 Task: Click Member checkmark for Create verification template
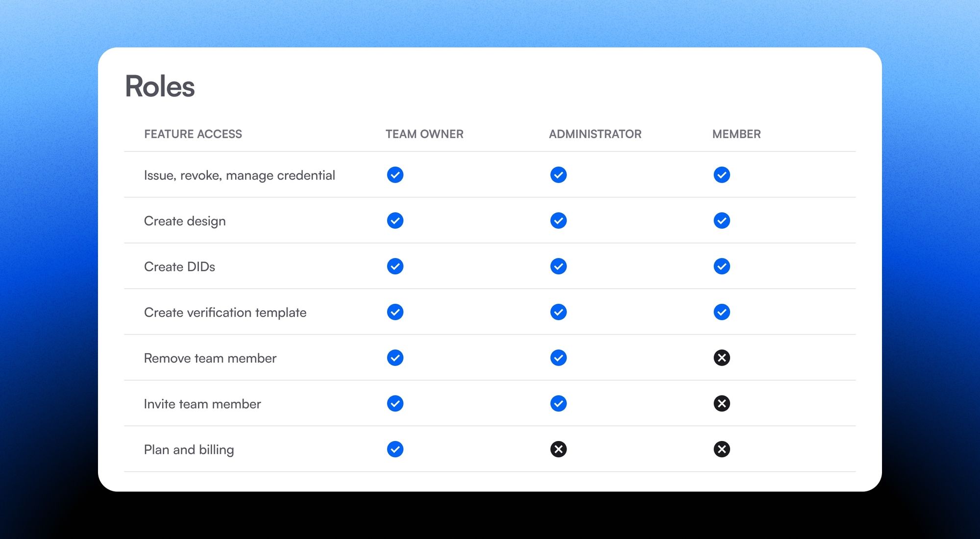(x=721, y=312)
